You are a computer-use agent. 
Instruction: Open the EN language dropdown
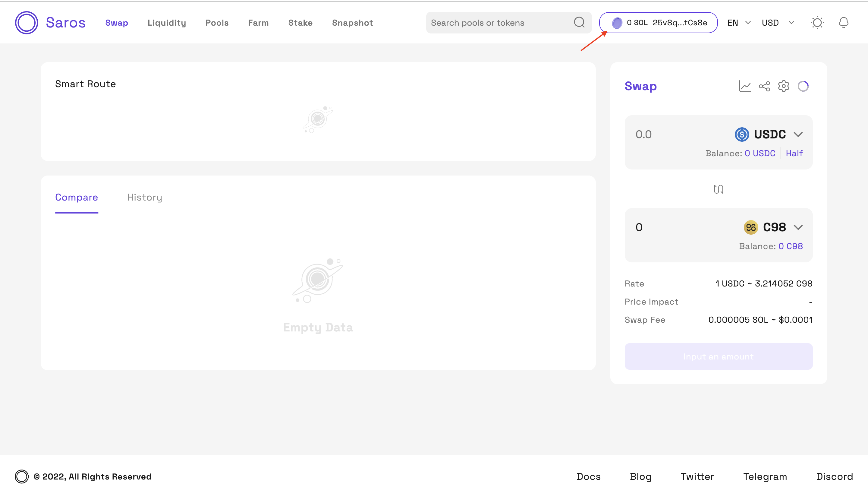[739, 23]
